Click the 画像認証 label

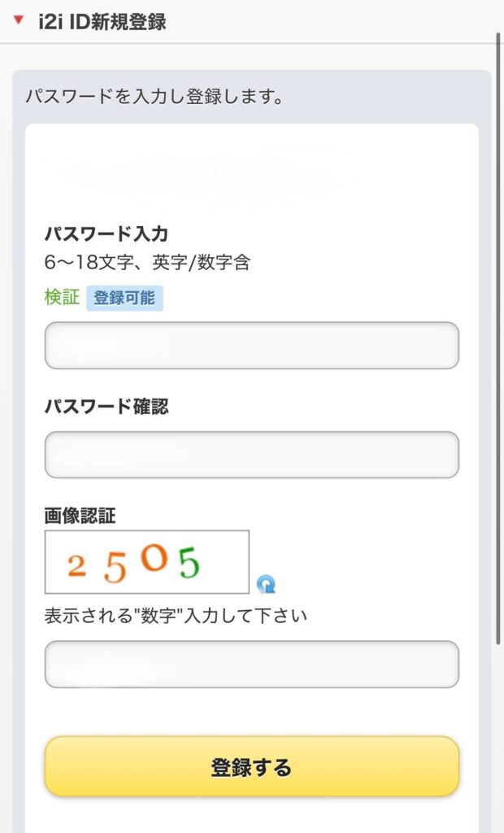(80, 515)
